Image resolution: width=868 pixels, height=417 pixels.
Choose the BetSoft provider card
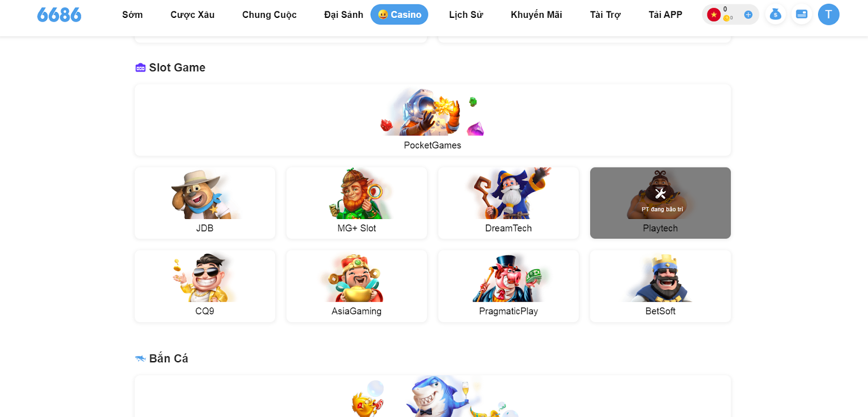660,286
